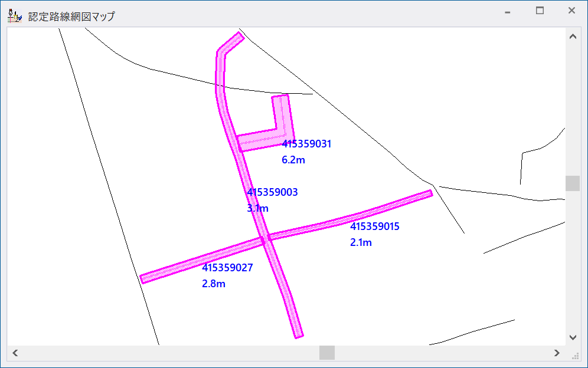Click the horizontal scrollbar left arrow

pos(15,353)
